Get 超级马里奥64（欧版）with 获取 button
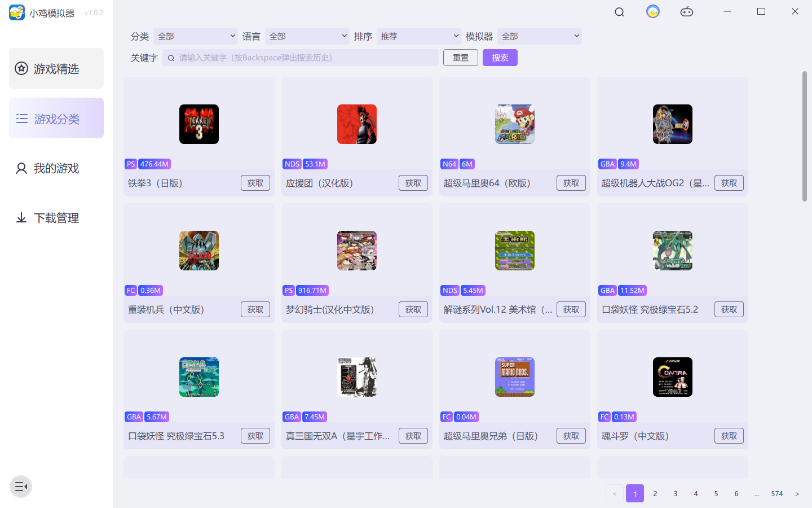Image resolution: width=812 pixels, height=508 pixels. pos(571,183)
